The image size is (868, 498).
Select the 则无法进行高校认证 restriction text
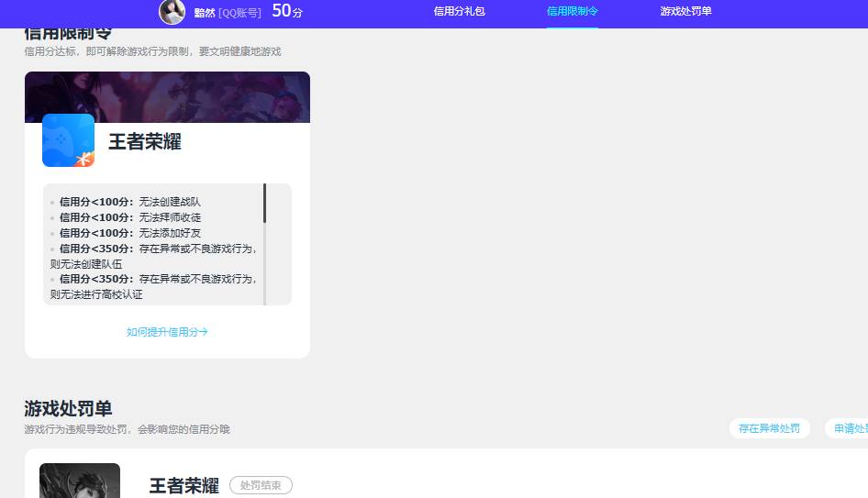point(96,294)
